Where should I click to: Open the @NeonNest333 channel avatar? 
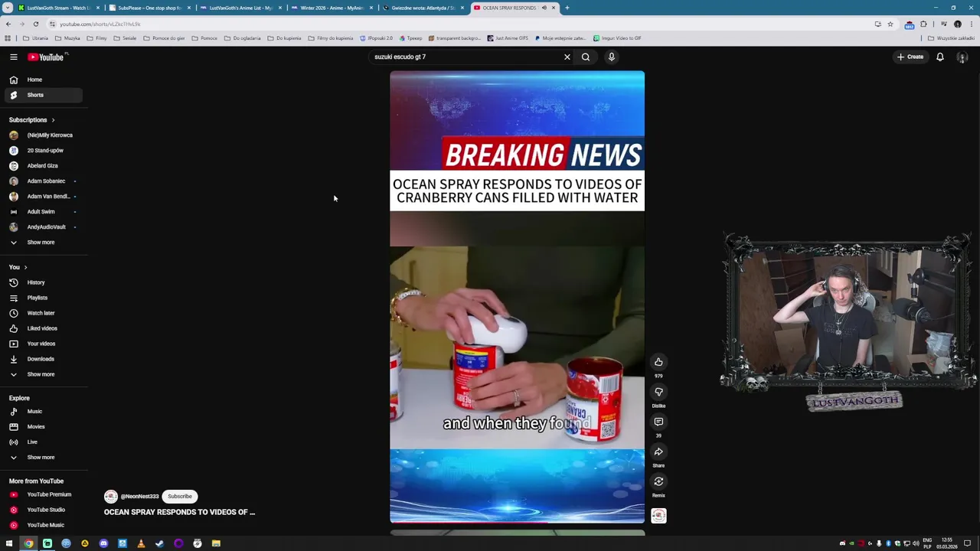[111, 497]
